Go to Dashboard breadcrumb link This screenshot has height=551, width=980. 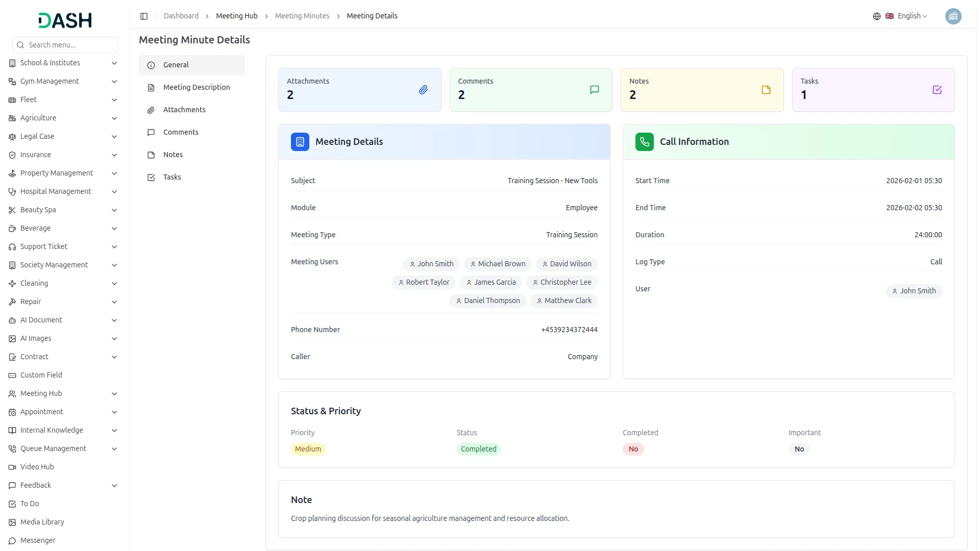181,16
